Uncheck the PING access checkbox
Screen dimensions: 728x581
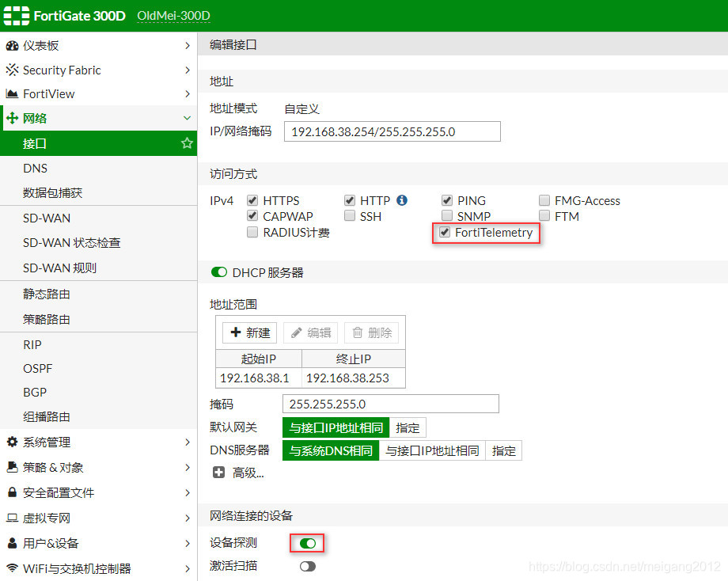[446, 200]
